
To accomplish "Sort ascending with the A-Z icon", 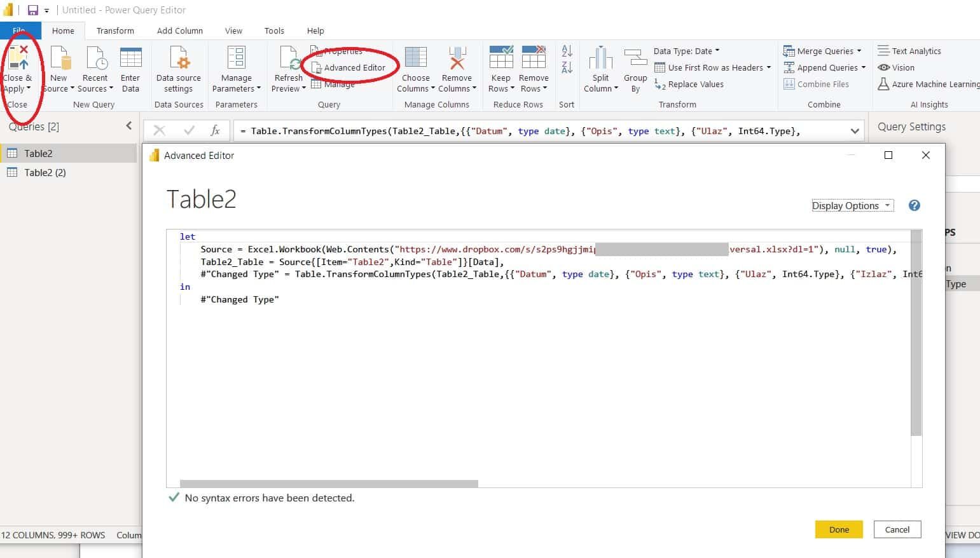I will [567, 50].
